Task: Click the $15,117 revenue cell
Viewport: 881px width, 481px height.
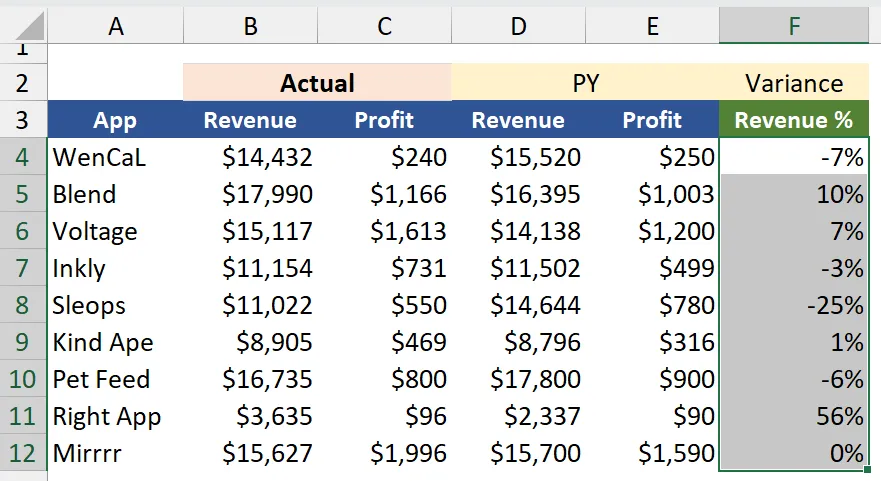Action: 251,231
